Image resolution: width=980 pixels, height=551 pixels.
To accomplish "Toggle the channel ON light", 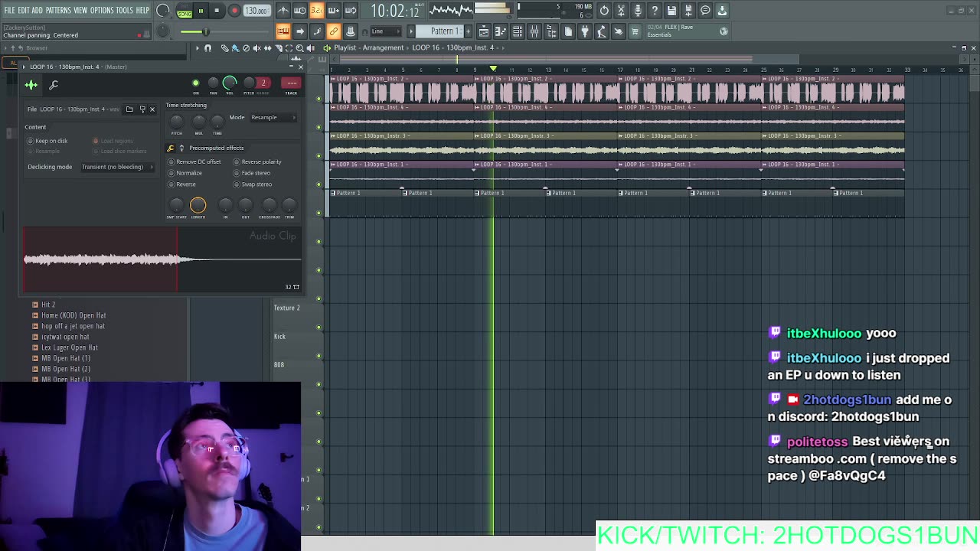I will click(195, 83).
